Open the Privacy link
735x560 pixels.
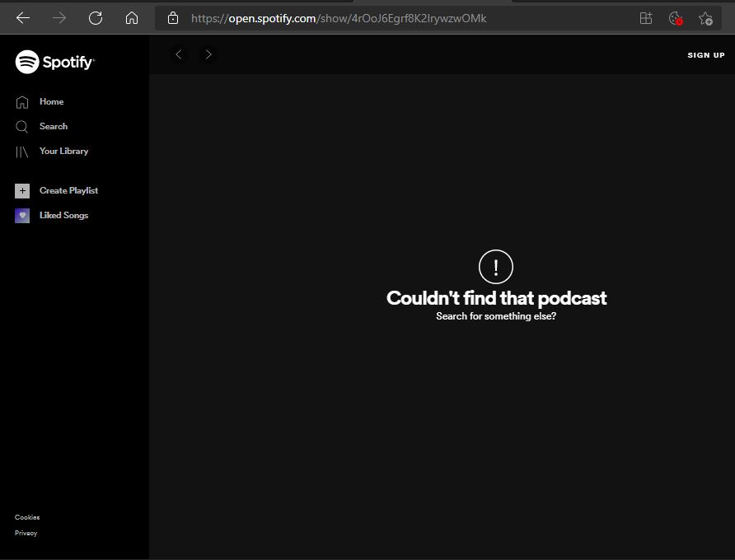[x=26, y=533]
